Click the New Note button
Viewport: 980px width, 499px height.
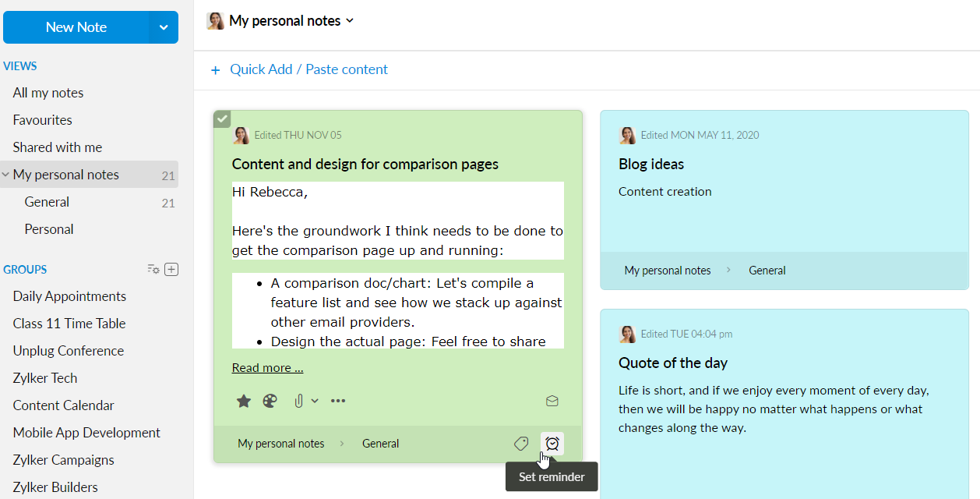[x=76, y=27]
